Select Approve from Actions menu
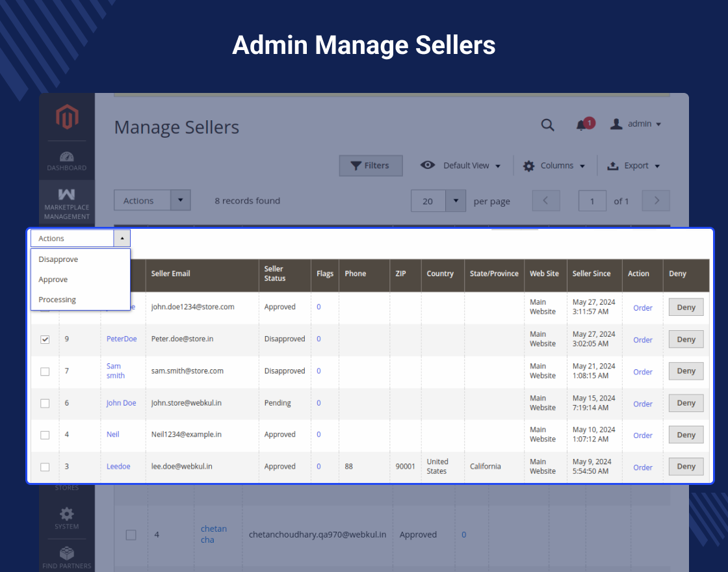Viewport: 728px width, 572px height. (x=81, y=279)
